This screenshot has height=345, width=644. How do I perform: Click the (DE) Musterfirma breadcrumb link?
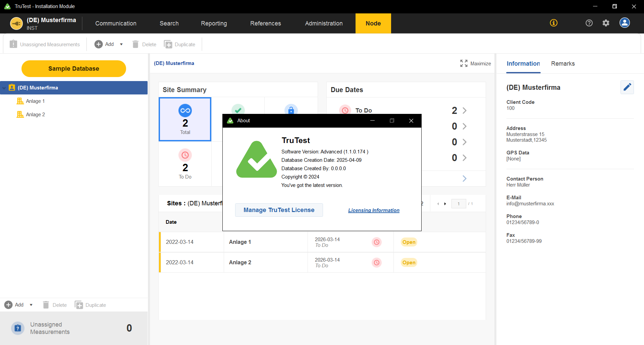point(174,63)
